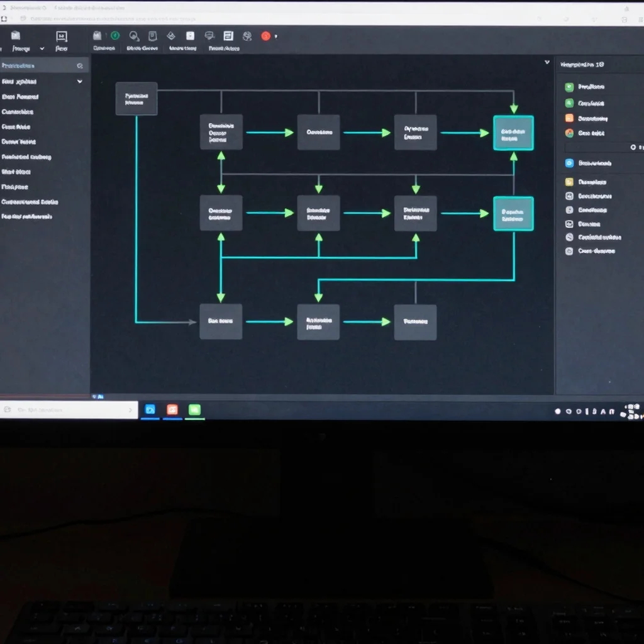The image size is (644, 644).
Task: Select the first grey node in the top flow row
Action: click(x=221, y=132)
